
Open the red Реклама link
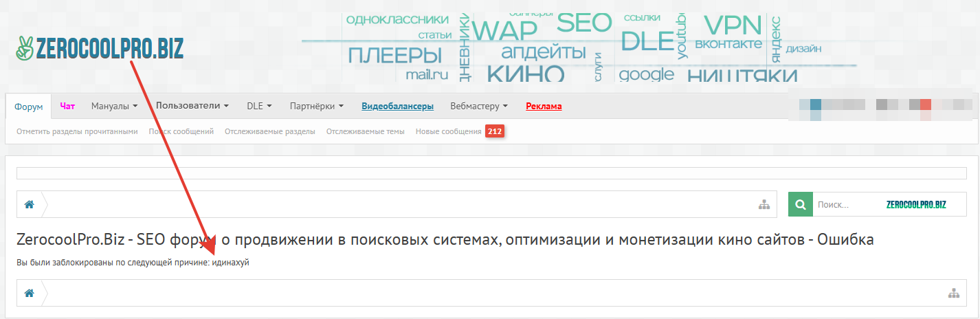pyautogui.click(x=544, y=107)
